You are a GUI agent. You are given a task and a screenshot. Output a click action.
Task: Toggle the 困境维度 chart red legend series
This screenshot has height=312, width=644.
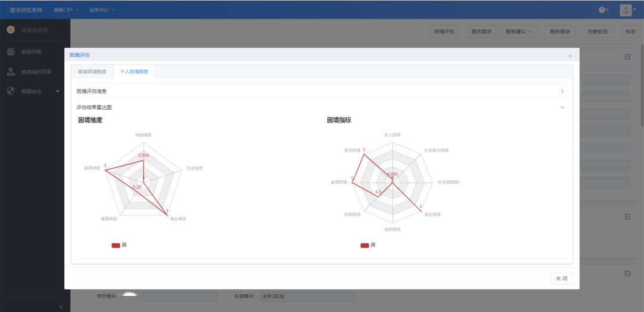[x=116, y=245]
